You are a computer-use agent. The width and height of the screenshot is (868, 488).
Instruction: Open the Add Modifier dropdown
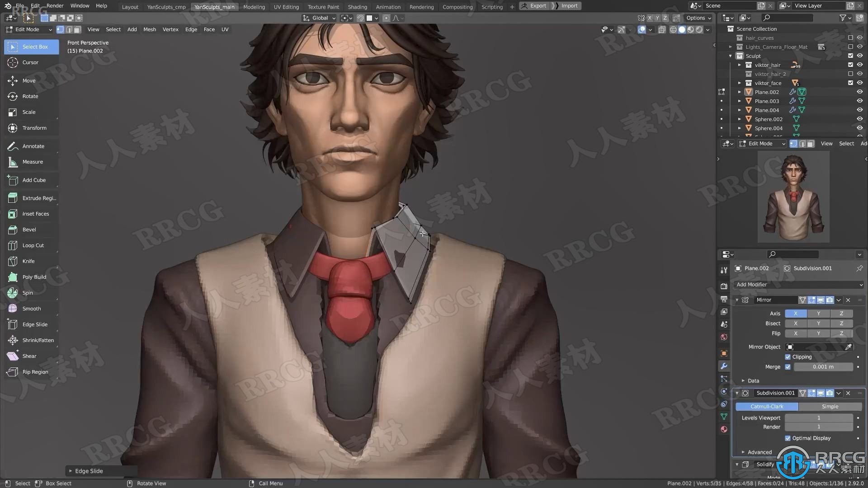pos(798,285)
